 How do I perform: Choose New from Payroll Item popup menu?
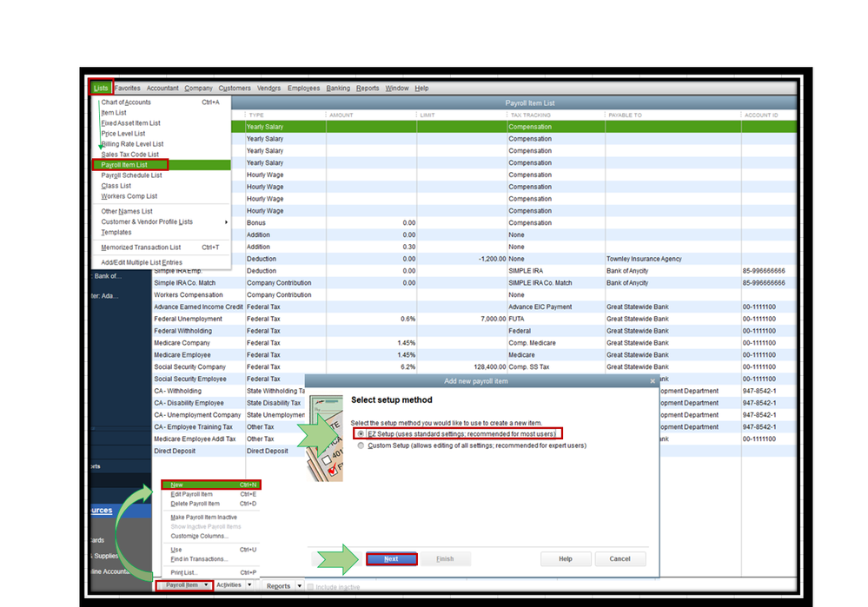click(x=211, y=485)
